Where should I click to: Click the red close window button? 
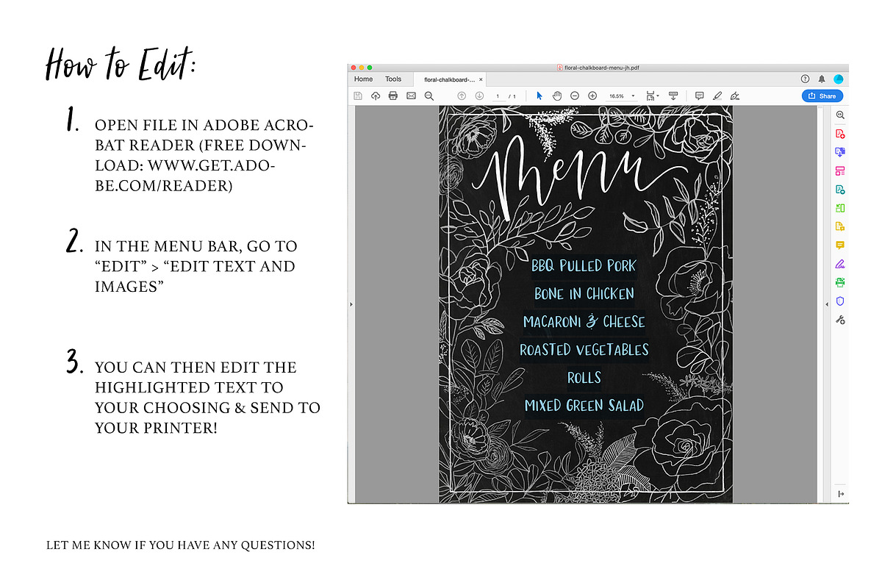pos(353,68)
